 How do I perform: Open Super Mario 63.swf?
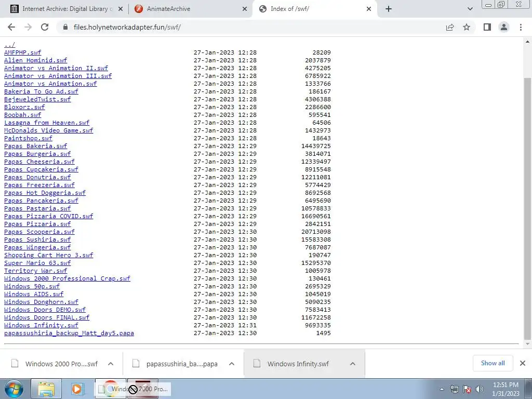[x=37, y=263]
